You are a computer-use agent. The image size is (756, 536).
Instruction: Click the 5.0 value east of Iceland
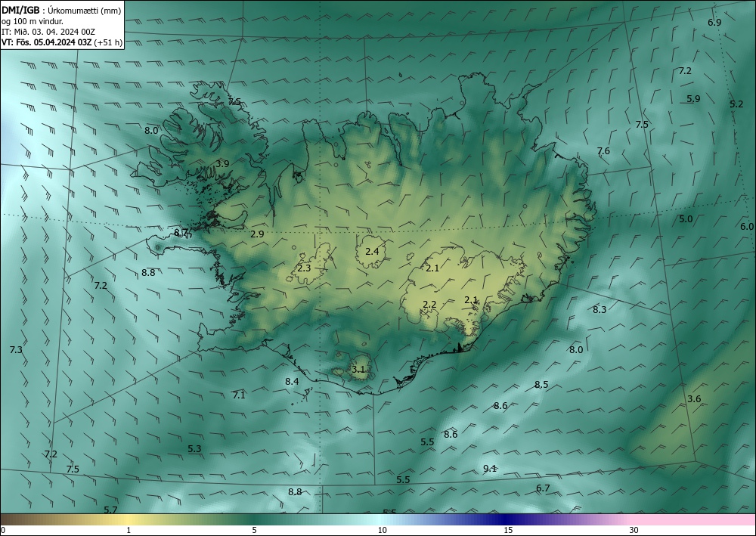point(686,218)
